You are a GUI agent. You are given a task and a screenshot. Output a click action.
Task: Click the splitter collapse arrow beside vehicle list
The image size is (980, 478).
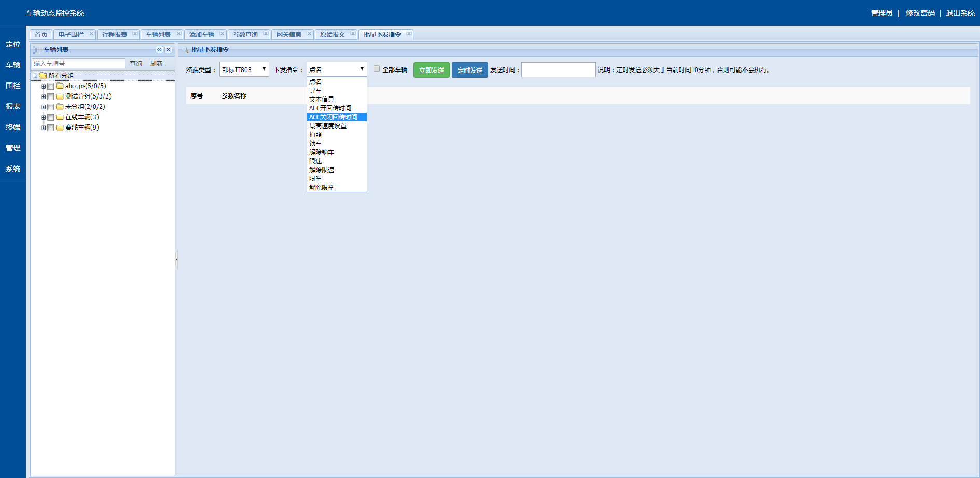click(x=176, y=259)
